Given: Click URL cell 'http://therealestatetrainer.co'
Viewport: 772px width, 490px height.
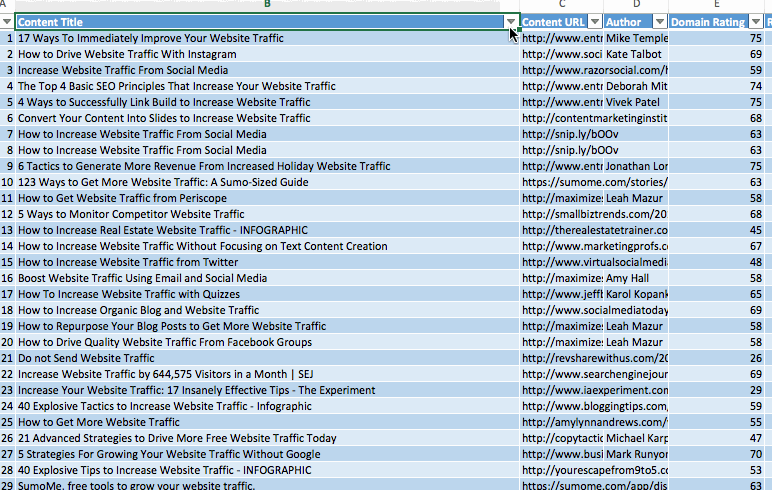Looking at the screenshot, I should [x=594, y=230].
